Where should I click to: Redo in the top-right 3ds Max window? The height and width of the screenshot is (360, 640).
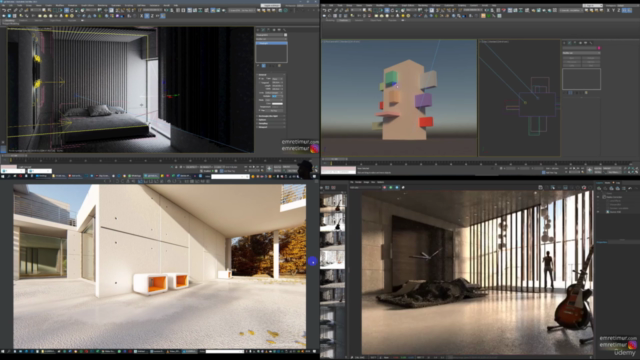pos(329,10)
